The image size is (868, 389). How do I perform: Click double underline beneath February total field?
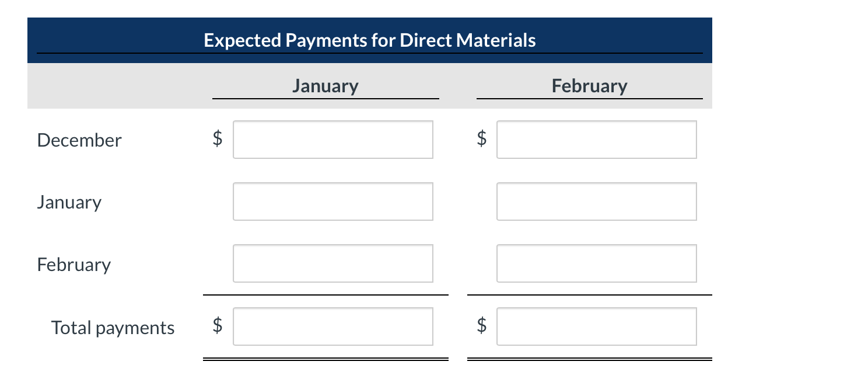coord(590,359)
